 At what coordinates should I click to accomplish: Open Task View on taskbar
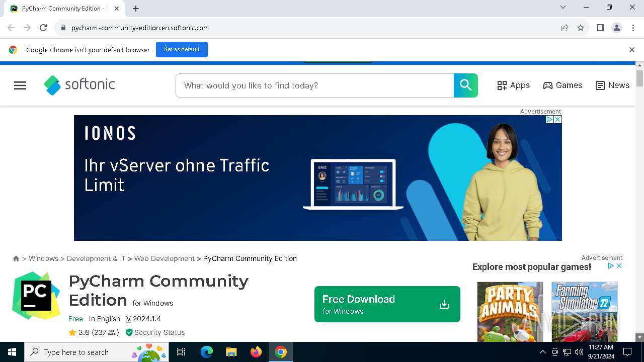coord(181,352)
